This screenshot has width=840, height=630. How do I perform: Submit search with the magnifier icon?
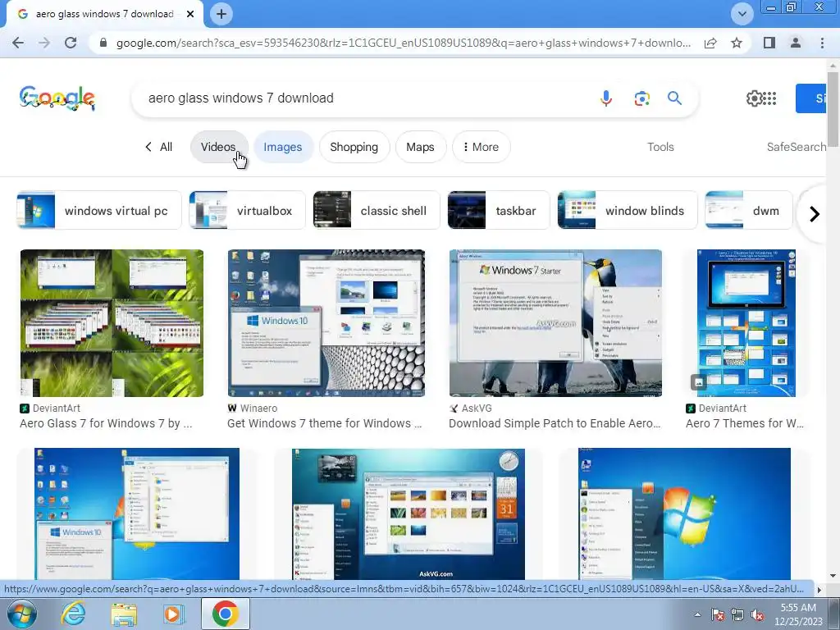pyautogui.click(x=674, y=98)
